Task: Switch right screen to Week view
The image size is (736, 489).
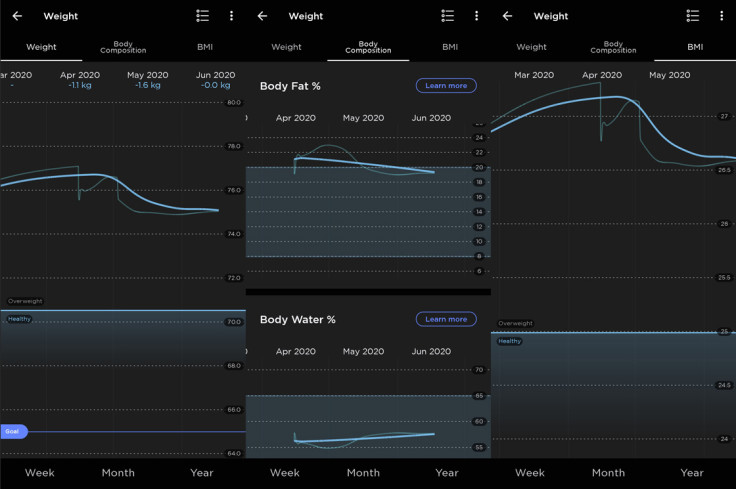Action: (530, 473)
